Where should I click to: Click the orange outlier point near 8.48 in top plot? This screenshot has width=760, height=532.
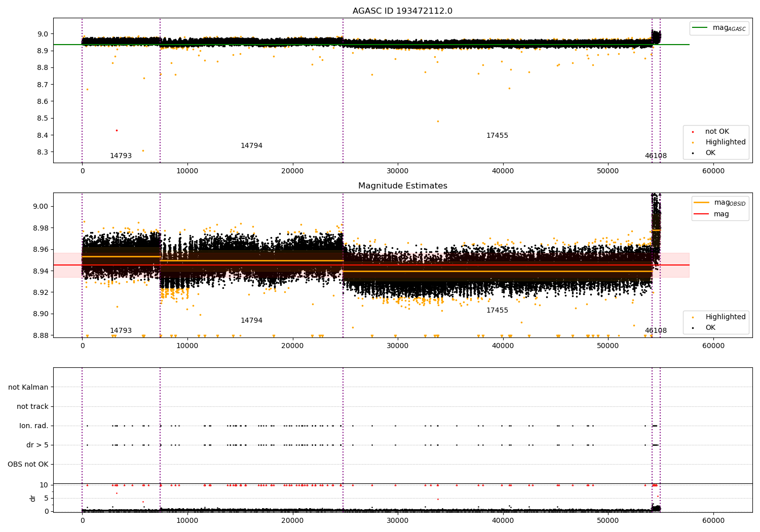point(438,121)
